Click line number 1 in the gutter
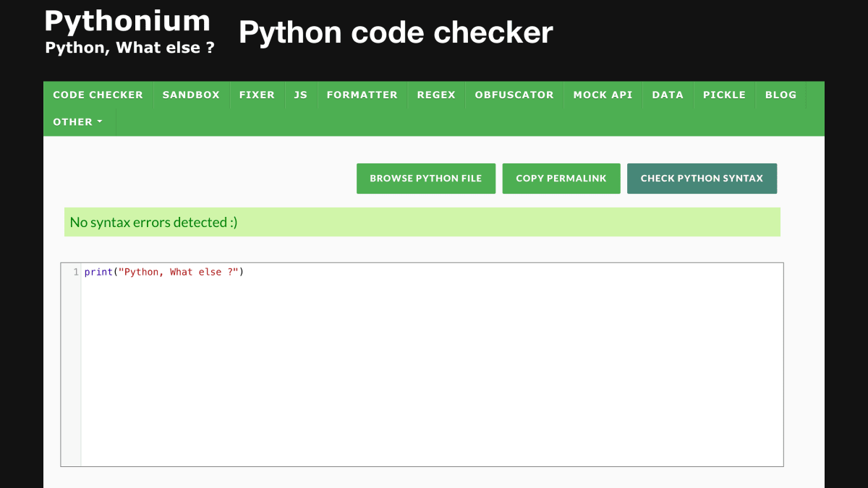 (x=76, y=273)
